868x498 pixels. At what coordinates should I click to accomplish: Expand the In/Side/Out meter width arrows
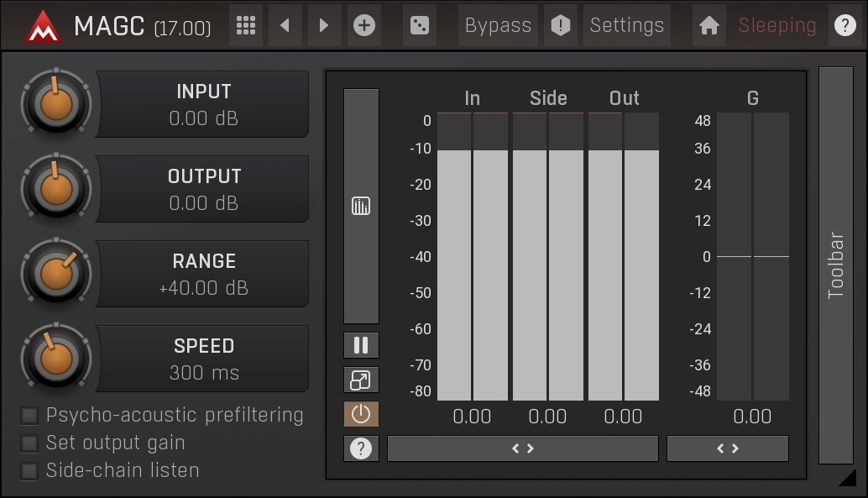(x=522, y=448)
